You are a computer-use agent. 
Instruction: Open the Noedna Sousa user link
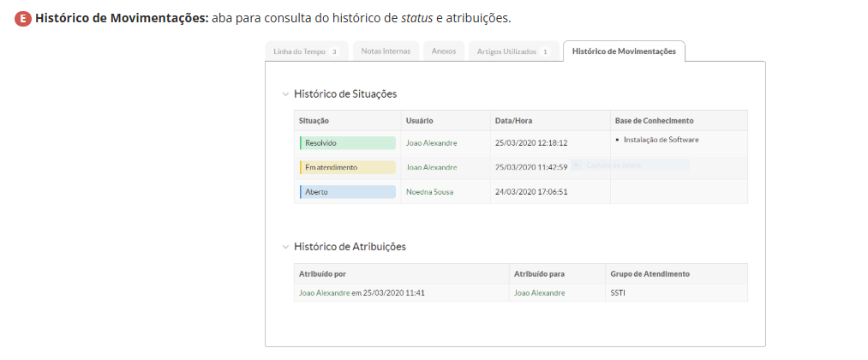429,192
